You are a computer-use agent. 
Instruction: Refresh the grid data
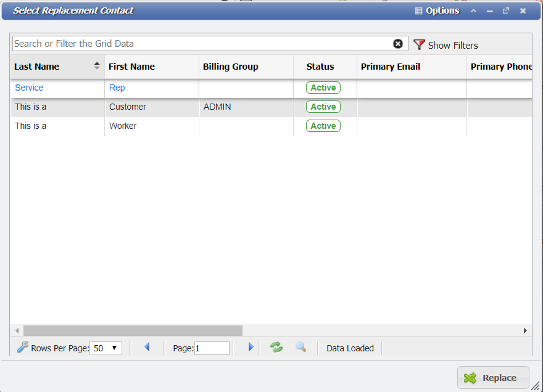276,347
